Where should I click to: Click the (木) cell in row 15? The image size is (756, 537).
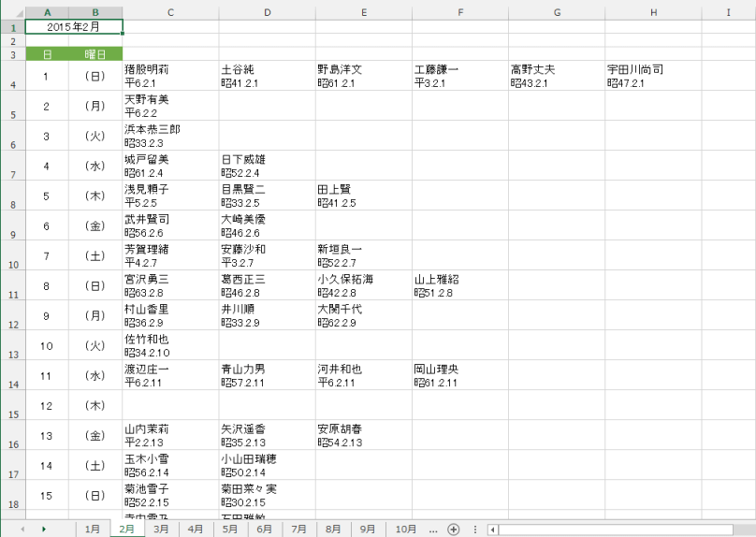coord(95,405)
